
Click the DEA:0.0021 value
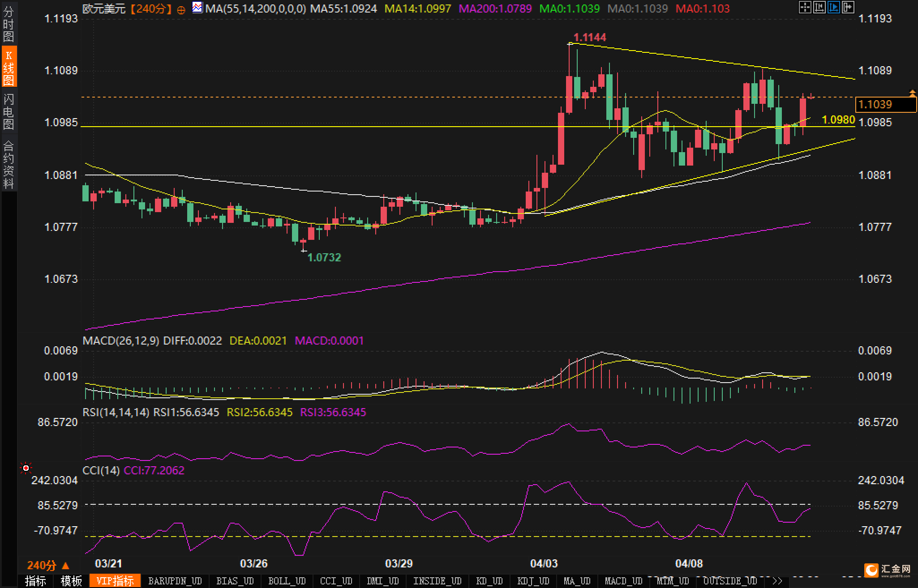(258, 341)
